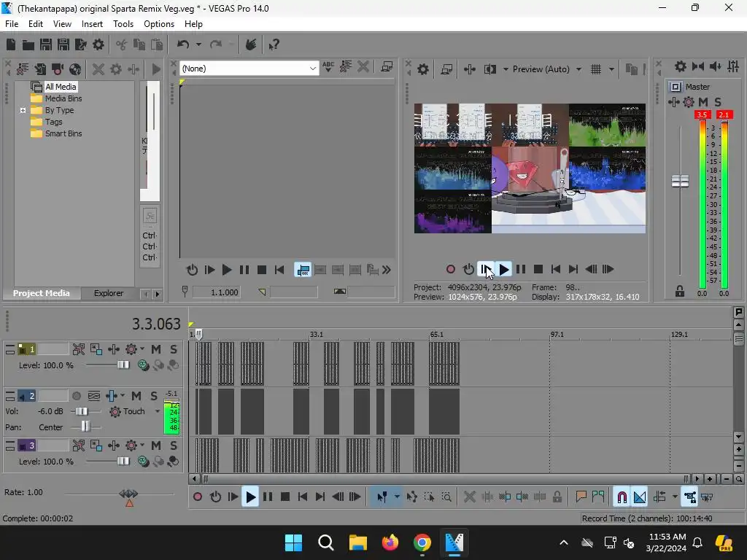Open the File menu
The height and width of the screenshot is (560, 747).
click(x=12, y=24)
